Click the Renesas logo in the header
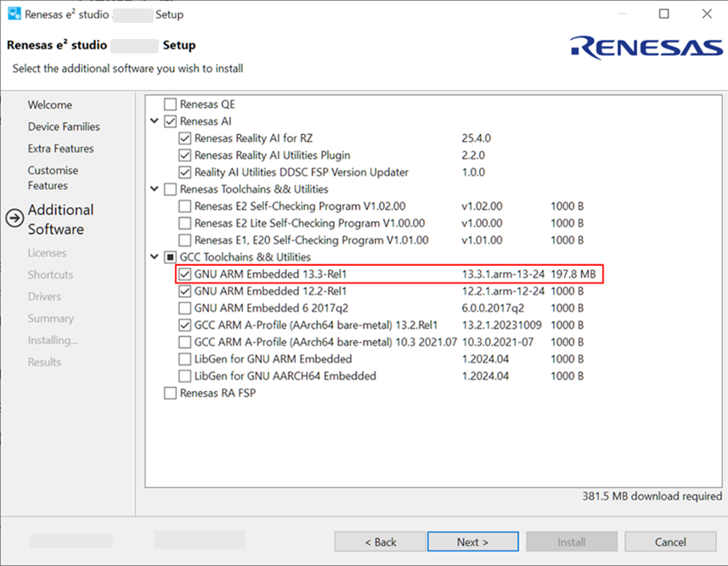Viewport: 728px width, 566px height. [x=646, y=48]
